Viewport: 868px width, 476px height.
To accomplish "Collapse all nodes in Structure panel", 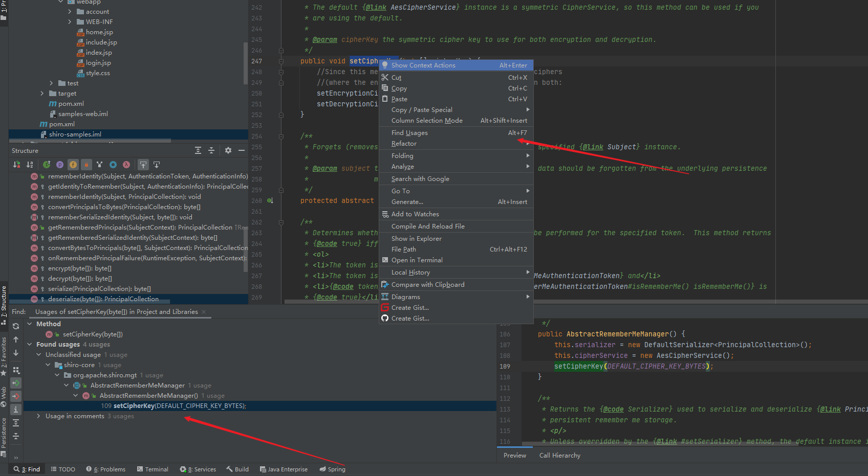I will (211, 150).
